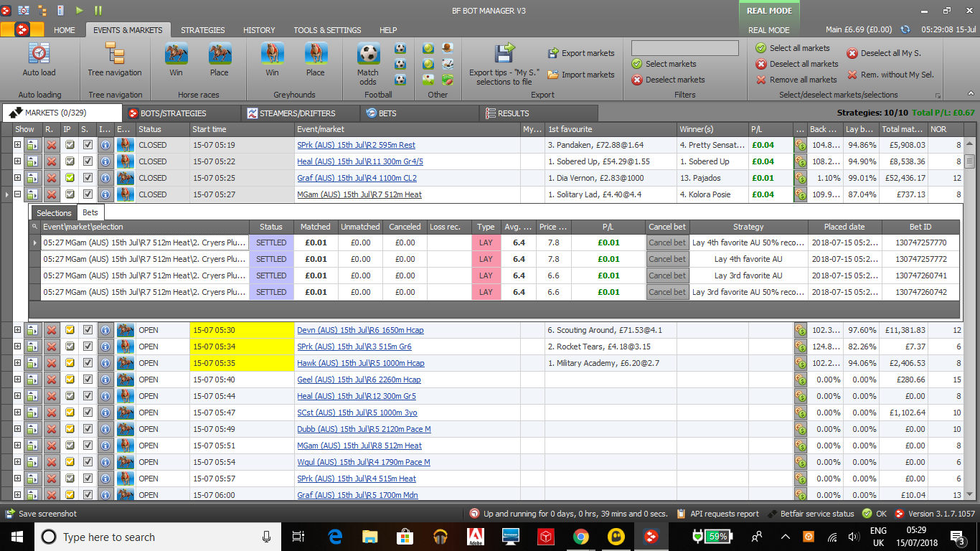The height and width of the screenshot is (551, 980).
Task: Load Horse races Win markets
Action: (176, 54)
